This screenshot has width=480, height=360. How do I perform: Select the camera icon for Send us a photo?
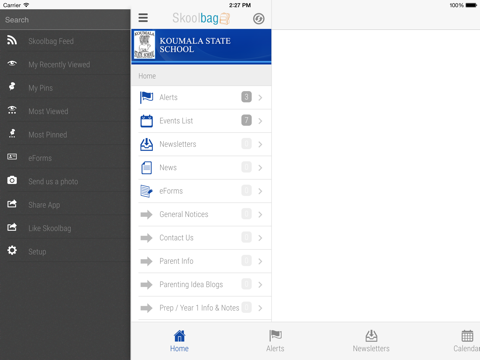click(12, 180)
